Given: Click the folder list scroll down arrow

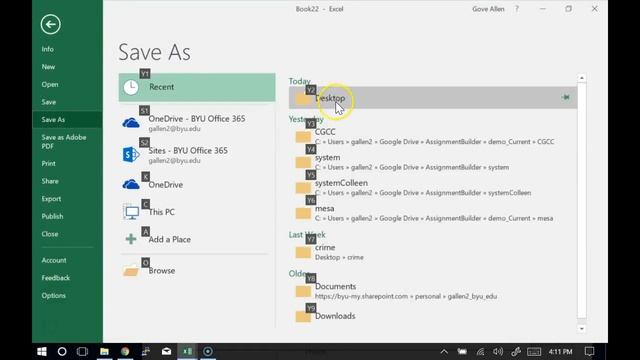Looking at the screenshot, I should coord(582,329).
